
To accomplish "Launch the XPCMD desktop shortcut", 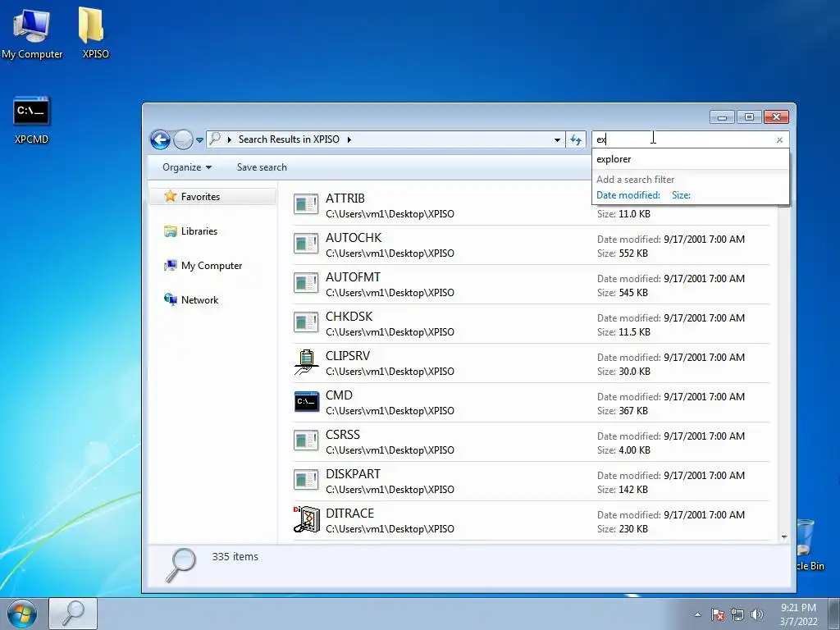I will point(31,120).
